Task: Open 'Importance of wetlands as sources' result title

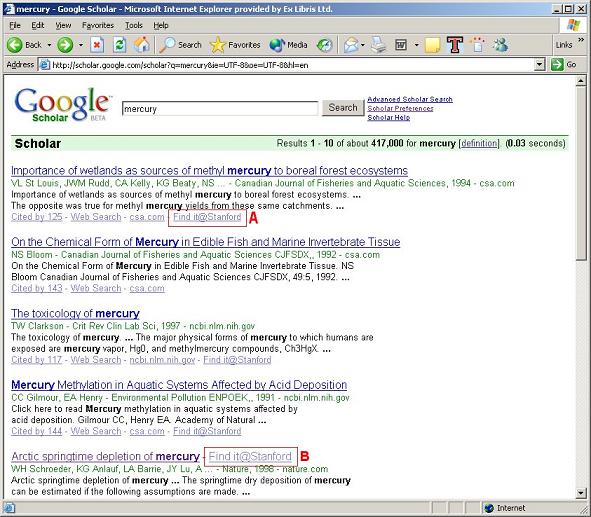Action: pyautogui.click(x=209, y=171)
